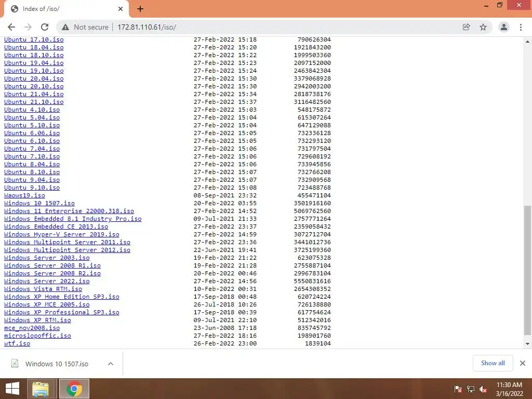Open the Action Center flag icon

(458, 389)
